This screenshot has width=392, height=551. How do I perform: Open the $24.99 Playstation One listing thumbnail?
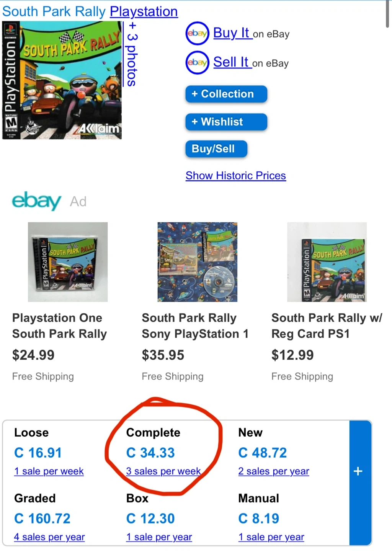[x=68, y=262]
